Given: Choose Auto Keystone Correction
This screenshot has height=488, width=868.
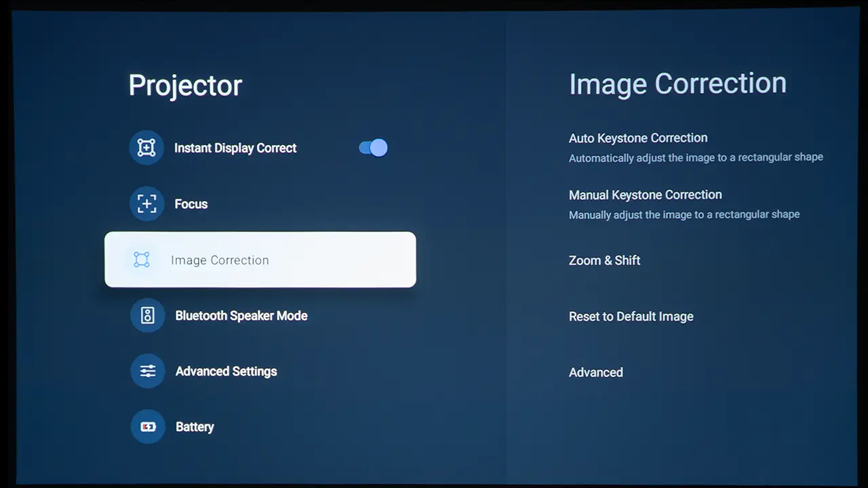Looking at the screenshot, I should (638, 138).
